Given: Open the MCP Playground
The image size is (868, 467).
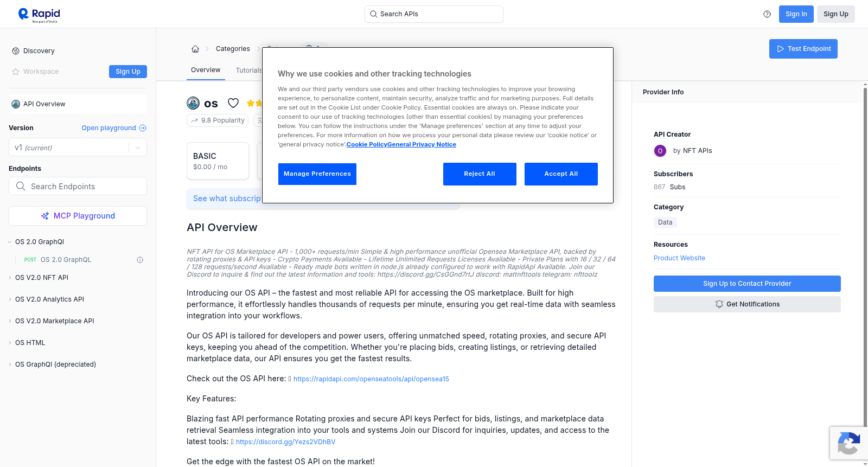Looking at the screenshot, I should point(78,216).
